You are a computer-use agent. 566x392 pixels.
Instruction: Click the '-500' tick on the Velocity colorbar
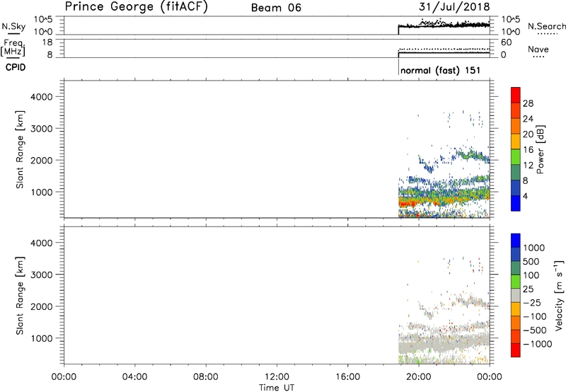pyautogui.click(x=535, y=330)
